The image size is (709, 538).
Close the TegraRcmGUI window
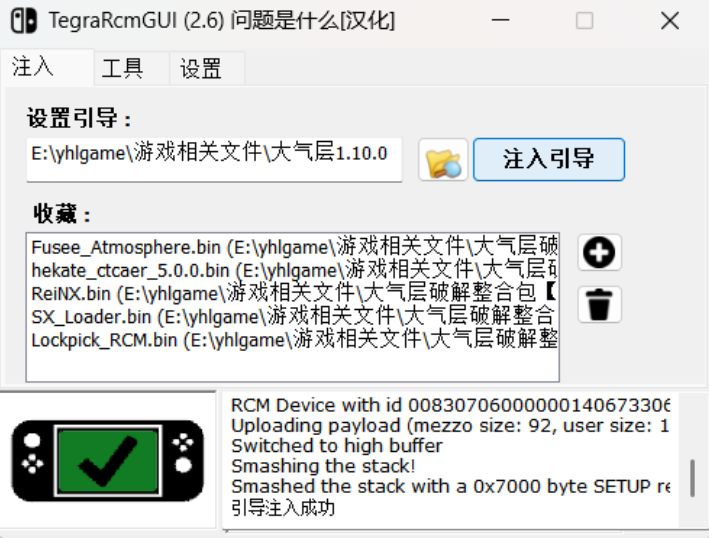click(x=670, y=21)
